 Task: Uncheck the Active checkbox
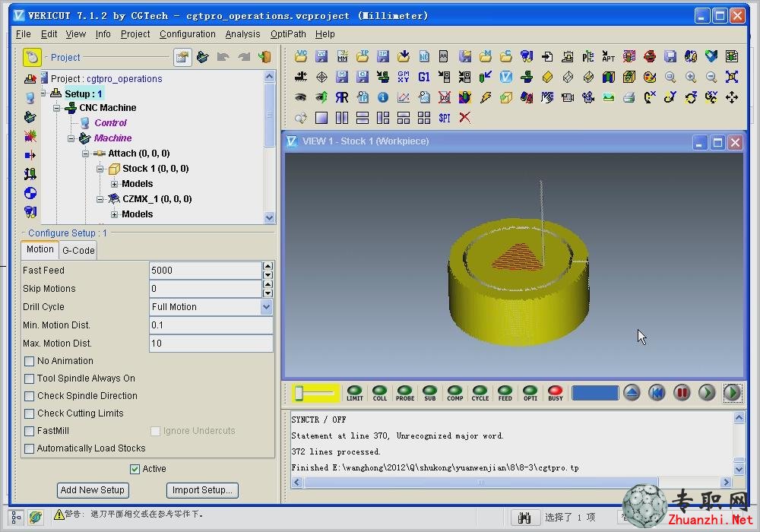[x=135, y=469]
